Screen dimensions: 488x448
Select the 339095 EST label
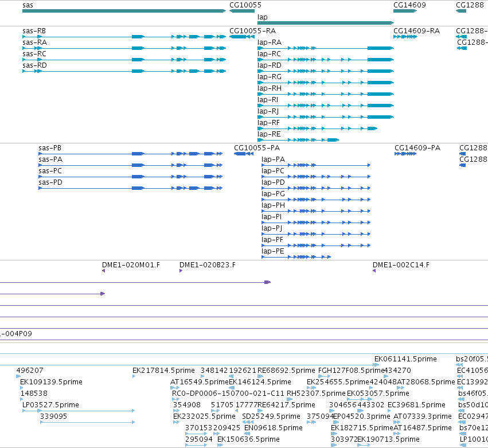click(x=53, y=416)
